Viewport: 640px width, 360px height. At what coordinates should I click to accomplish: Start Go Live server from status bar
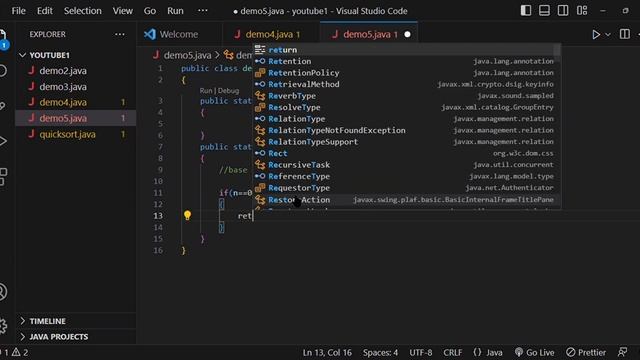(535, 352)
